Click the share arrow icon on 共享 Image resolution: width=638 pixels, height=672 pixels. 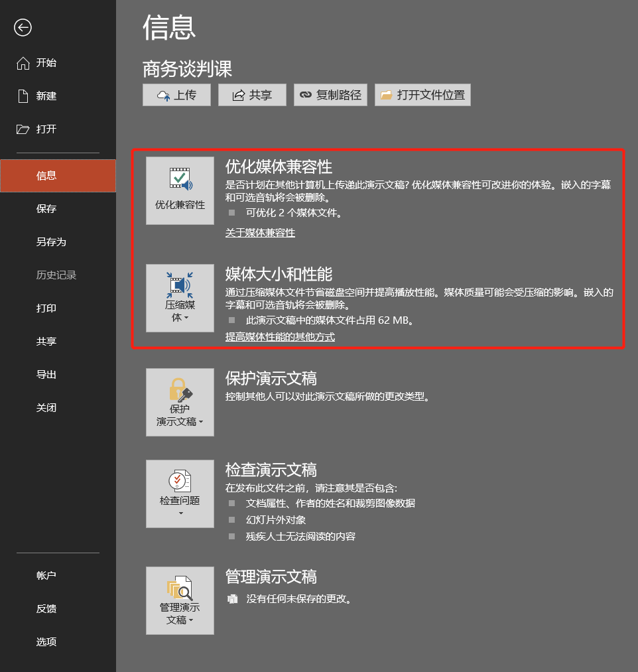(x=238, y=95)
